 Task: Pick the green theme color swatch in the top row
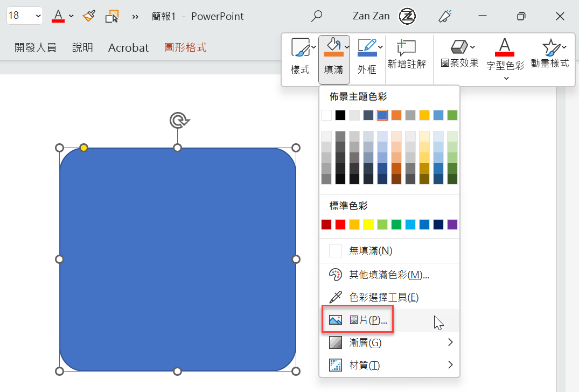(x=452, y=115)
